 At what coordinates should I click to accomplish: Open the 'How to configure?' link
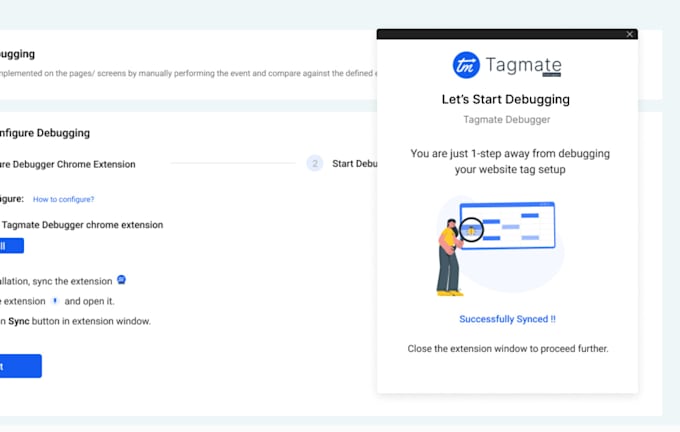point(63,200)
